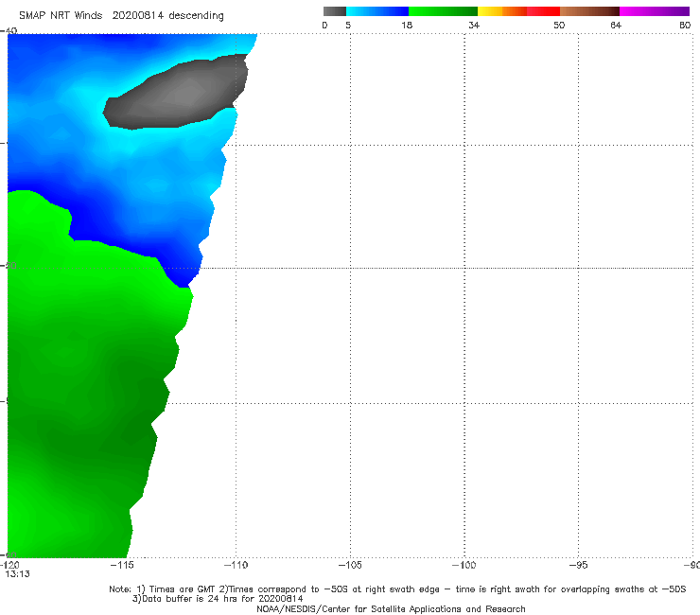The image size is (700, 615).
Task: Click the color bar label '5'
Action: coord(348,25)
